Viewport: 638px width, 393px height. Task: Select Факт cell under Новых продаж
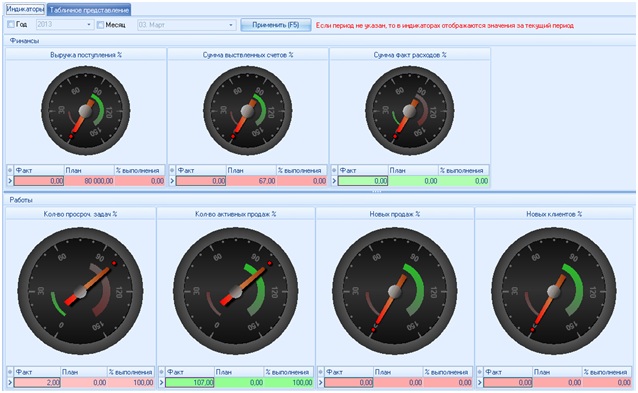[349, 382]
